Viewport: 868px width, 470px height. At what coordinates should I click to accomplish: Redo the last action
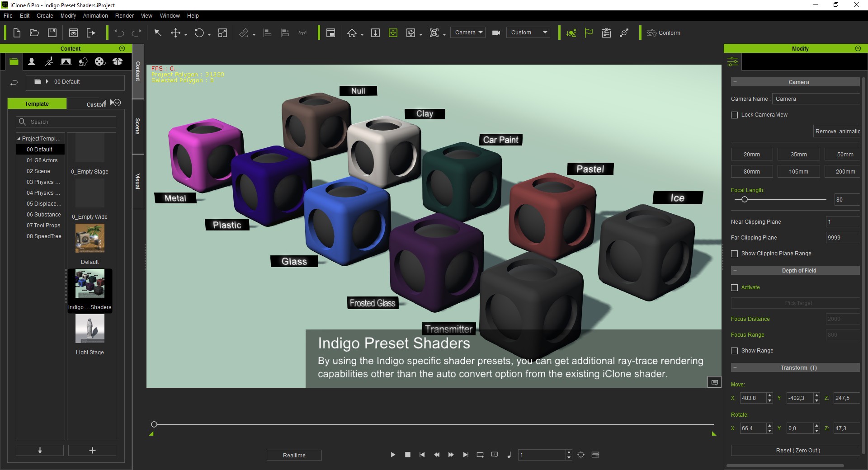[137, 33]
